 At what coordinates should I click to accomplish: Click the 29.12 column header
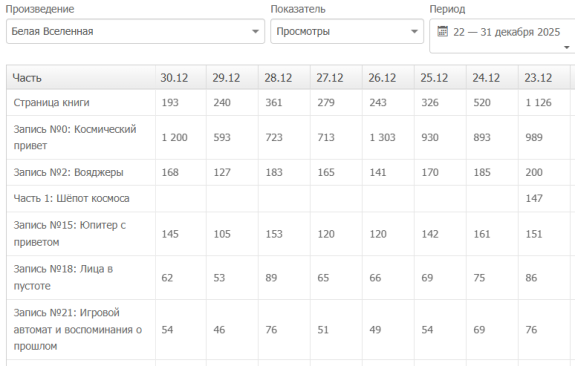[226, 78]
